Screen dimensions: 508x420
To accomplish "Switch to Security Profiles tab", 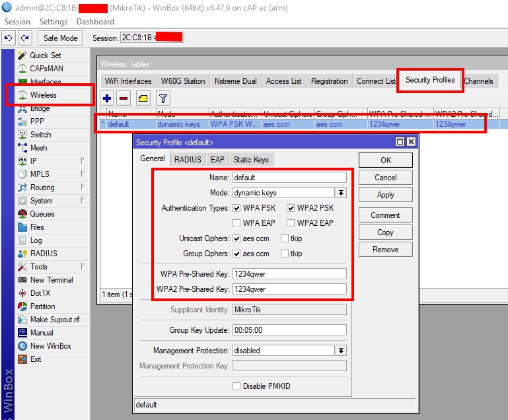I will click(x=430, y=80).
